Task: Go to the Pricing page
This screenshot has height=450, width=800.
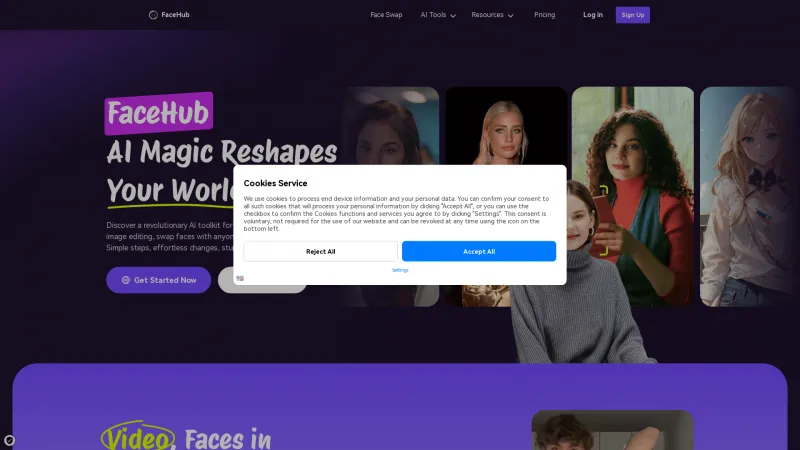Action: pos(544,15)
